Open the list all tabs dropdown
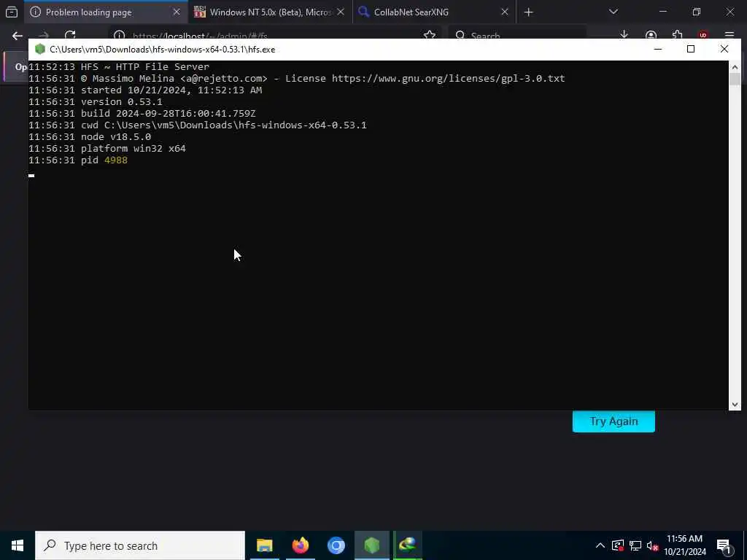The width and height of the screenshot is (747, 560). (x=613, y=12)
